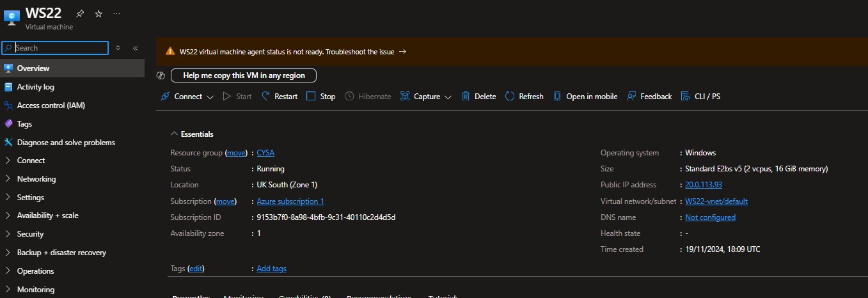
Task: Click Help me copy this VM button
Action: (x=244, y=75)
